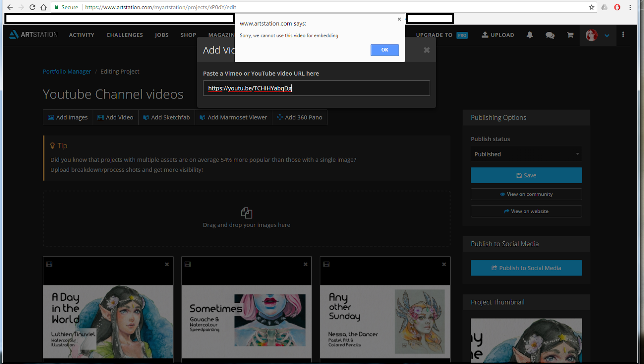Reload the page in browser
The width and height of the screenshot is (644, 364).
coord(32,7)
